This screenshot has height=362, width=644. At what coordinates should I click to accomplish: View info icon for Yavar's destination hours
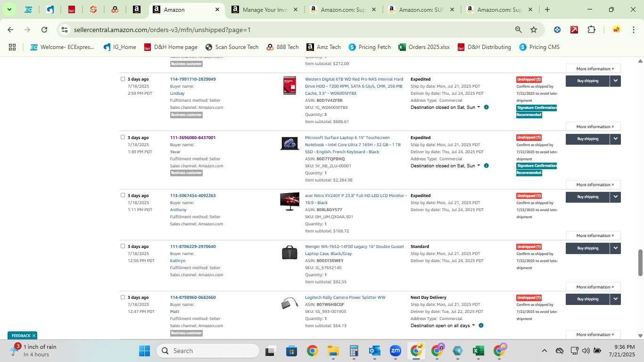click(x=487, y=166)
